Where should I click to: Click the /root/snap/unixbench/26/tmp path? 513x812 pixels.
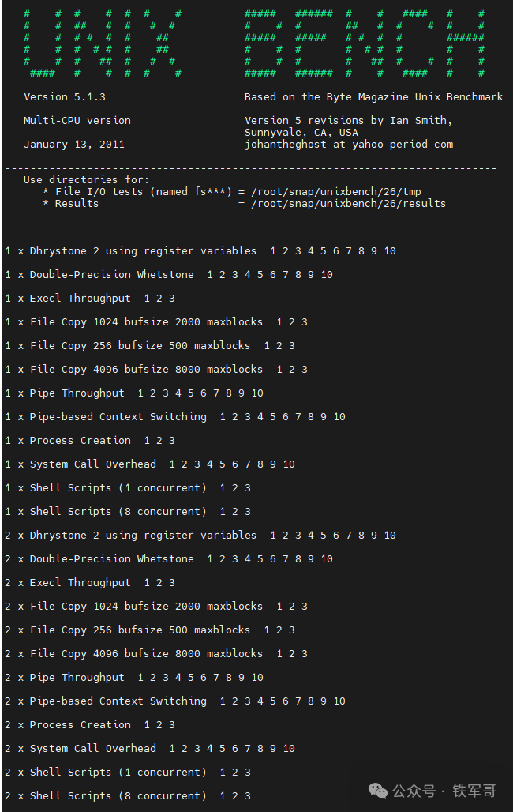336,192
